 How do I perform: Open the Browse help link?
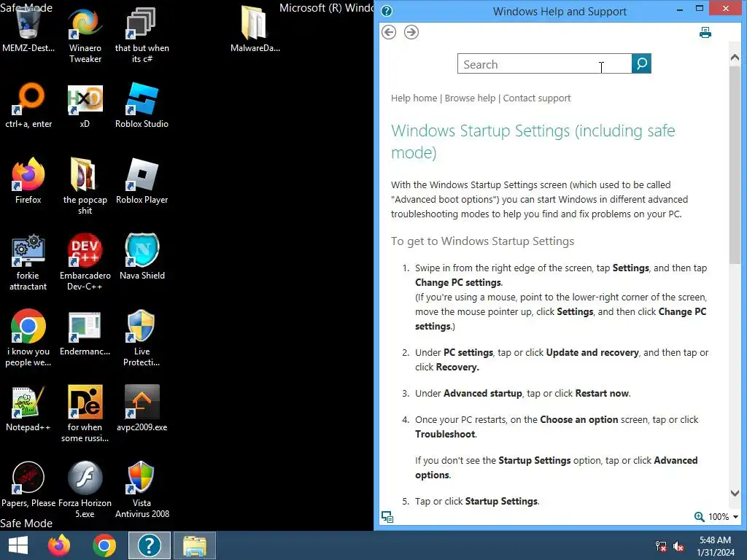[x=471, y=98]
